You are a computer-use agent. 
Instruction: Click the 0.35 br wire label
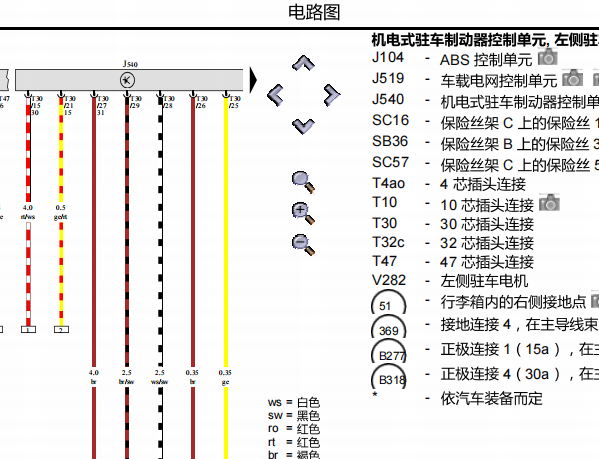pos(192,377)
